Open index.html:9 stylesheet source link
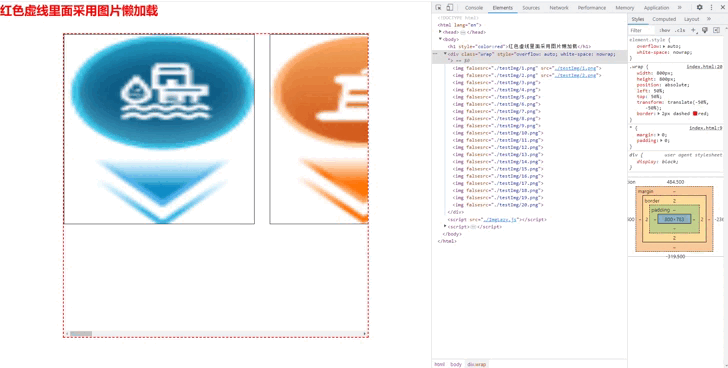The width and height of the screenshot is (728, 368). pos(706,128)
